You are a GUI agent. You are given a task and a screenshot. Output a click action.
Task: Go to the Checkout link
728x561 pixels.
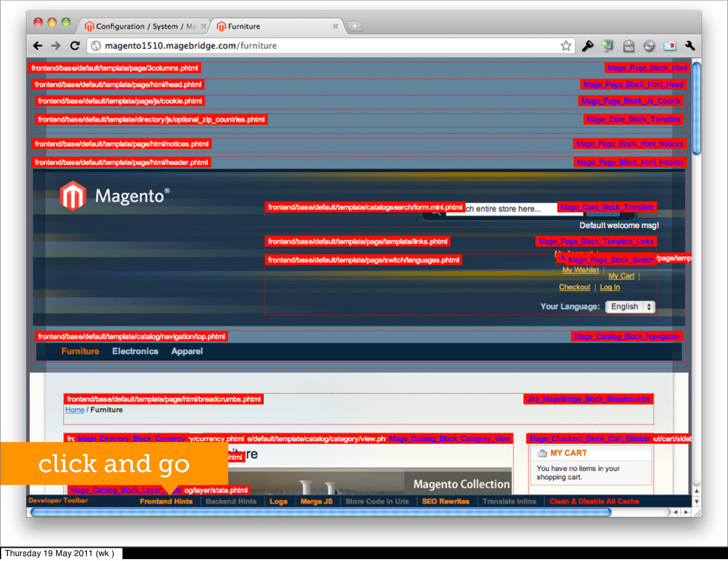575,287
